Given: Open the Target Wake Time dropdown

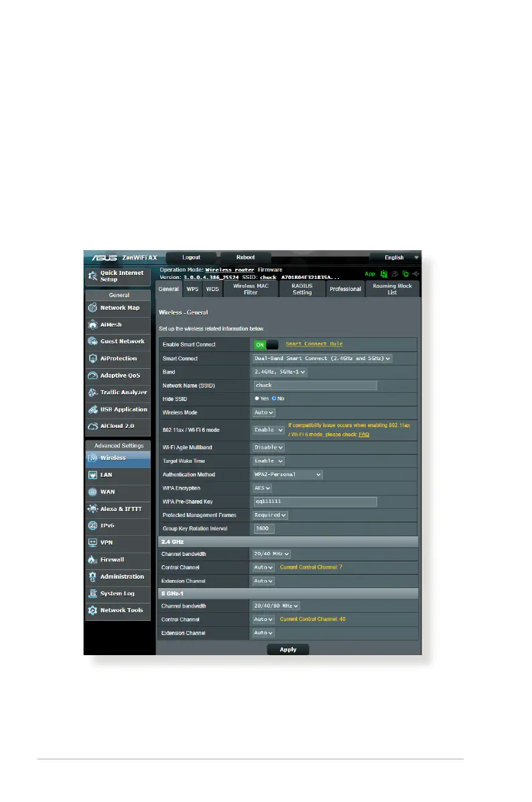Looking at the screenshot, I should point(268,461).
